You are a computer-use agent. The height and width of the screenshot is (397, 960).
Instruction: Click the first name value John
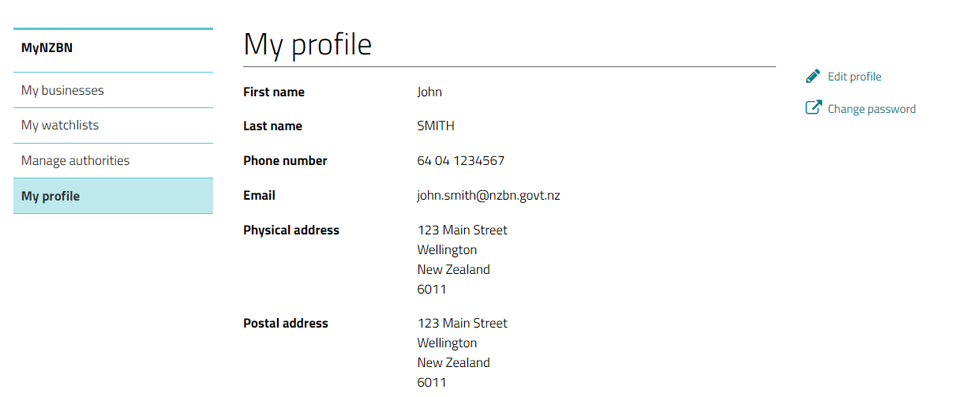click(429, 92)
